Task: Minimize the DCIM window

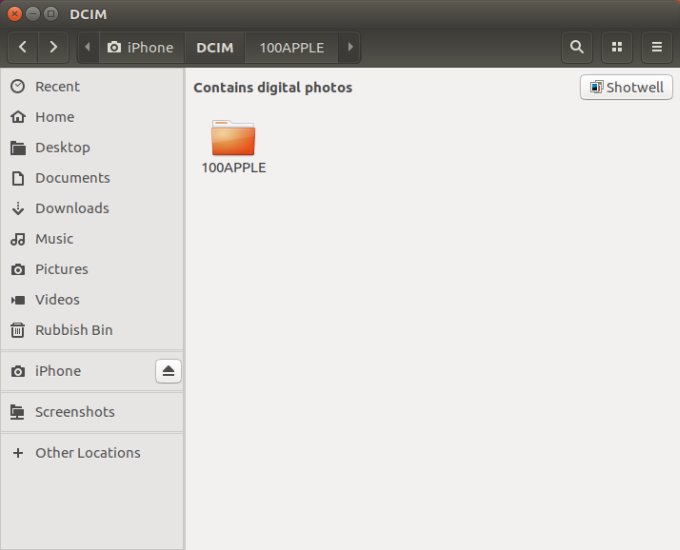Action: pos(33,14)
